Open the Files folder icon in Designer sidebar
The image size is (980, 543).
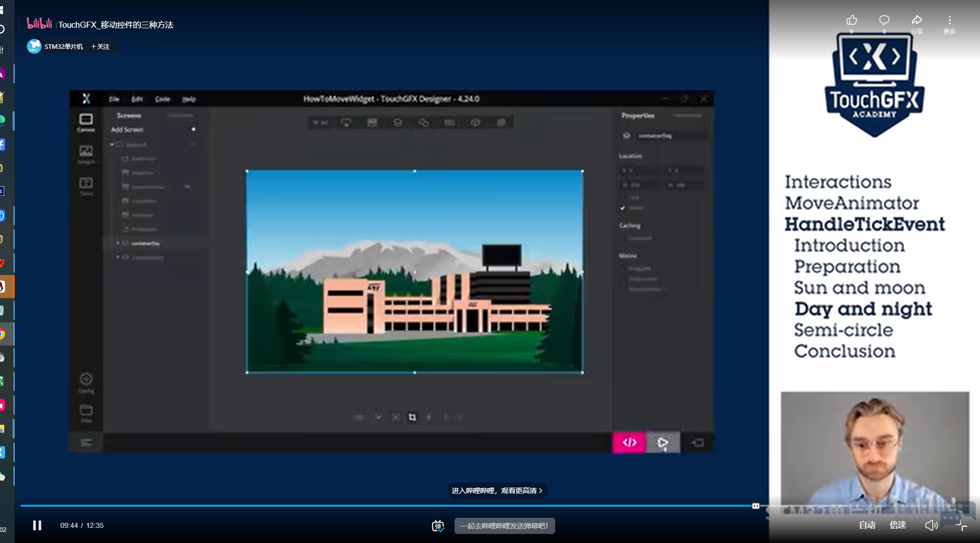point(86,413)
